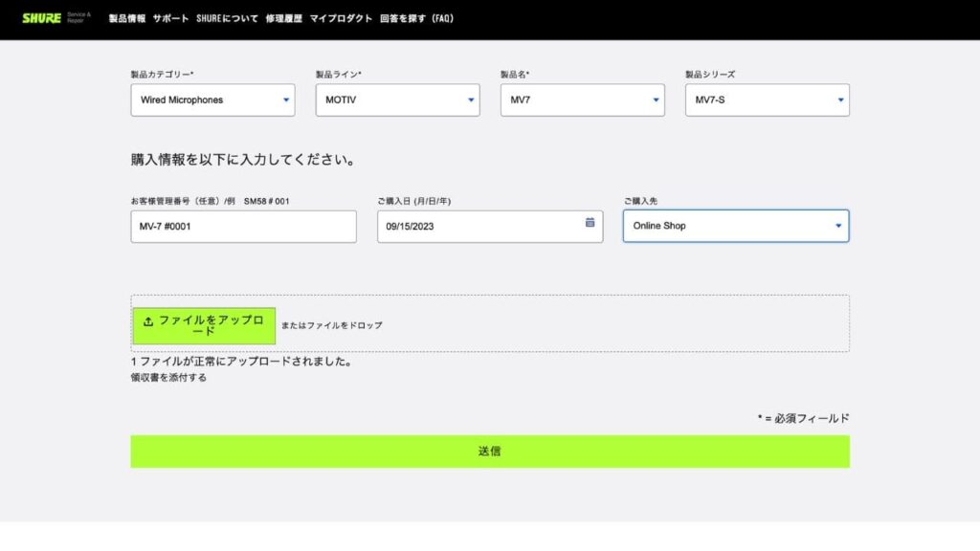The height and width of the screenshot is (551, 980).
Task: Click the upload icon on ファイルをアップロード
Action: pos(148,321)
